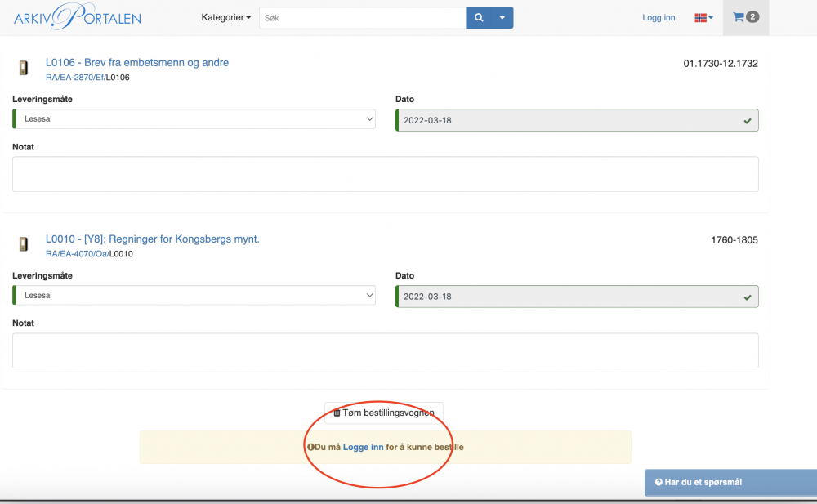Open Leveringsmåte dropdown for L0010
Screen dimensions: 817x504
click(194, 296)
